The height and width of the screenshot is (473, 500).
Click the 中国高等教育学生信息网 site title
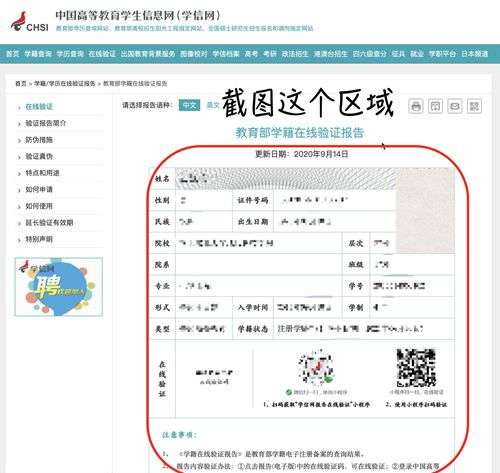(138, 15)
